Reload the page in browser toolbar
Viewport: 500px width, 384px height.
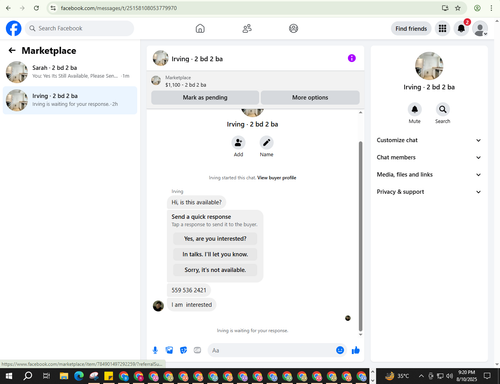point(36,8)
